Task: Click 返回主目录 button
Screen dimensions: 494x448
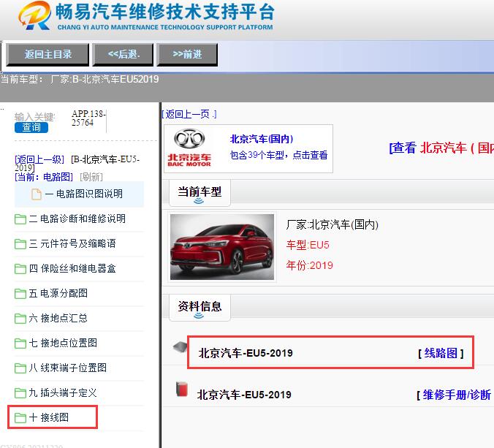Action: [x=47, y=55]
